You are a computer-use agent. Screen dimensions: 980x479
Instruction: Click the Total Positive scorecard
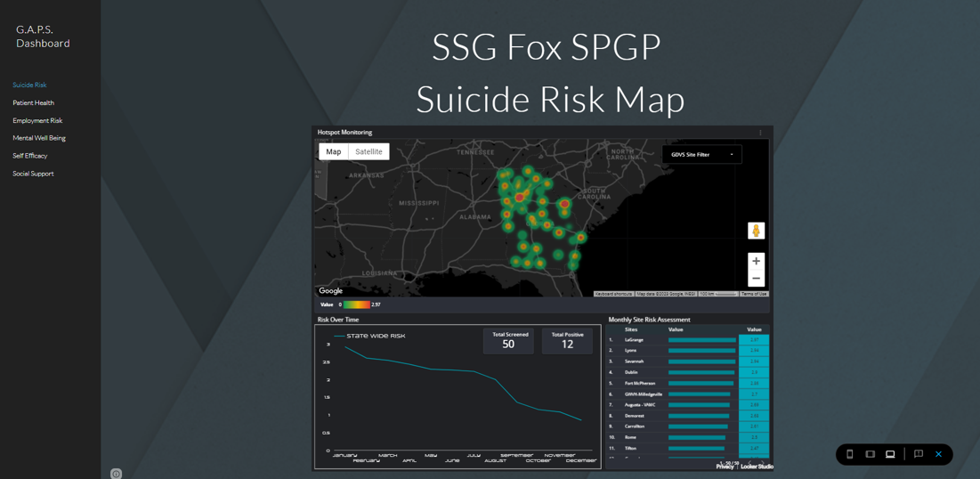coord(568,341)
